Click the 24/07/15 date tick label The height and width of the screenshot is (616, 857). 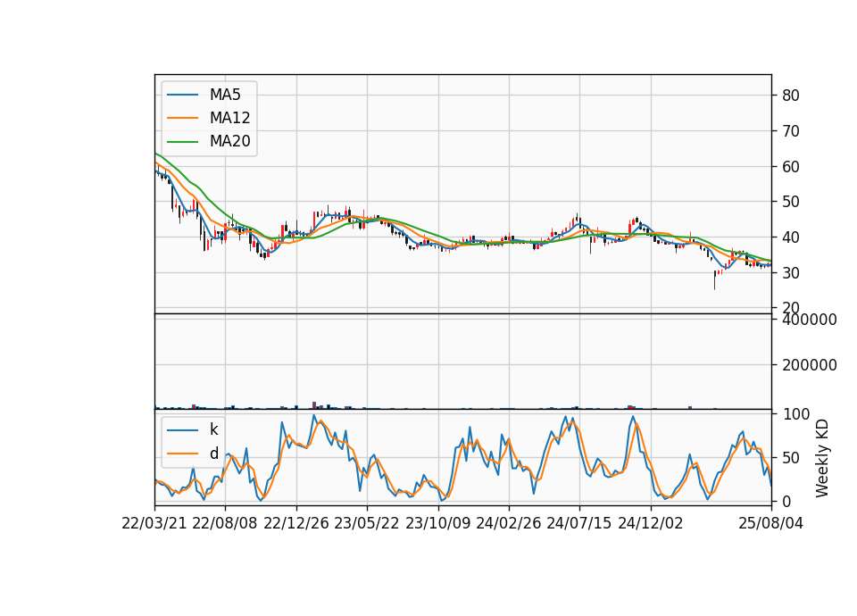[579, 524]
